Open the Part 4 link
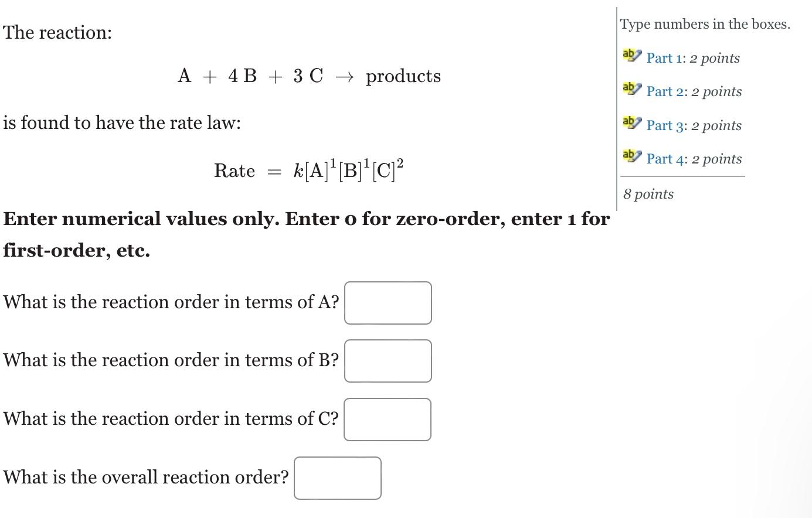Image resolution: width=812 pixels, height=518 pixels. [664, 159]
